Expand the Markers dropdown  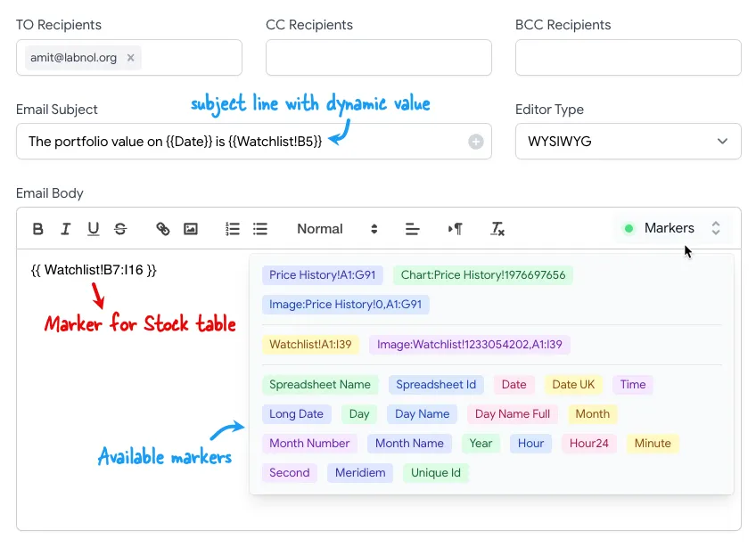pos(673,229)
